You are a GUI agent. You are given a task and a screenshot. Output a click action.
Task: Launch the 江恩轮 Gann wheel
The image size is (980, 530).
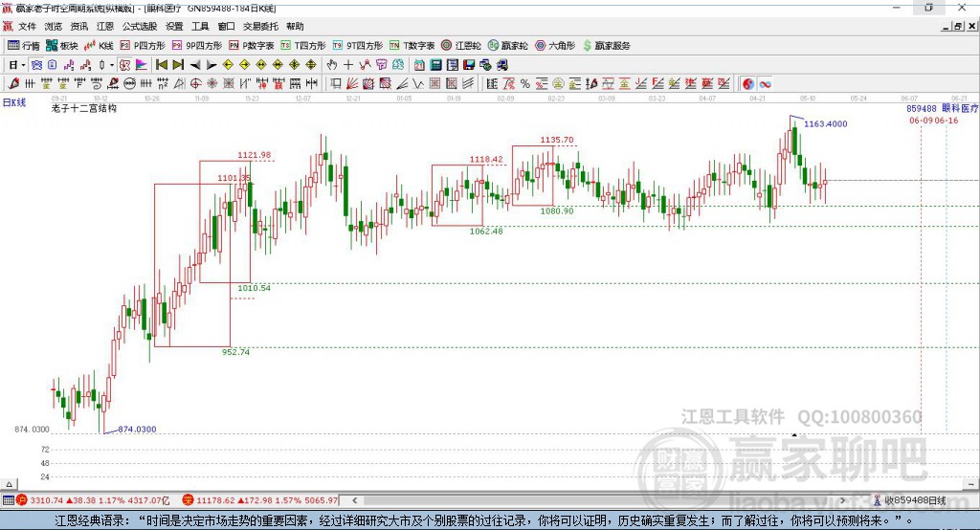[461, 46]
